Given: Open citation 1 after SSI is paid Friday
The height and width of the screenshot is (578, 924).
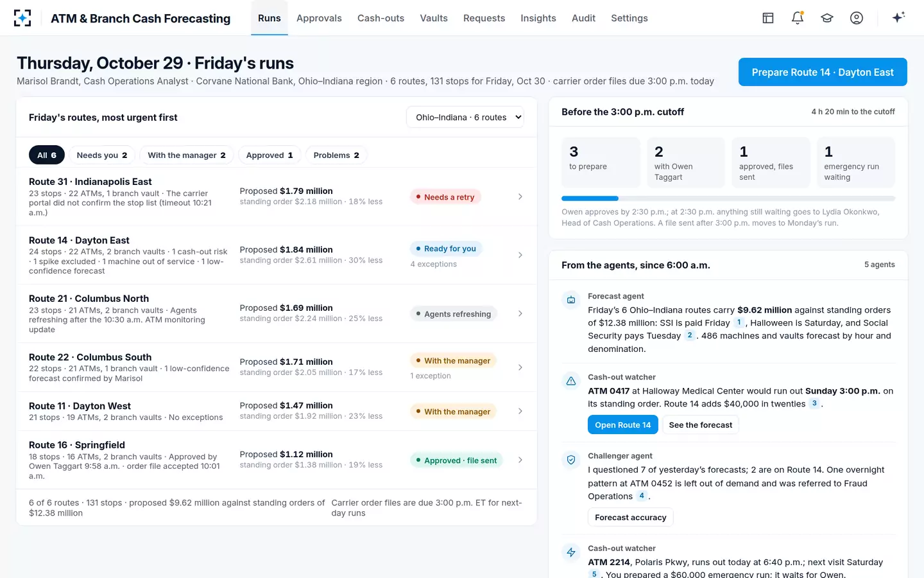Looking at the screenshot, I should click(739, 323).
